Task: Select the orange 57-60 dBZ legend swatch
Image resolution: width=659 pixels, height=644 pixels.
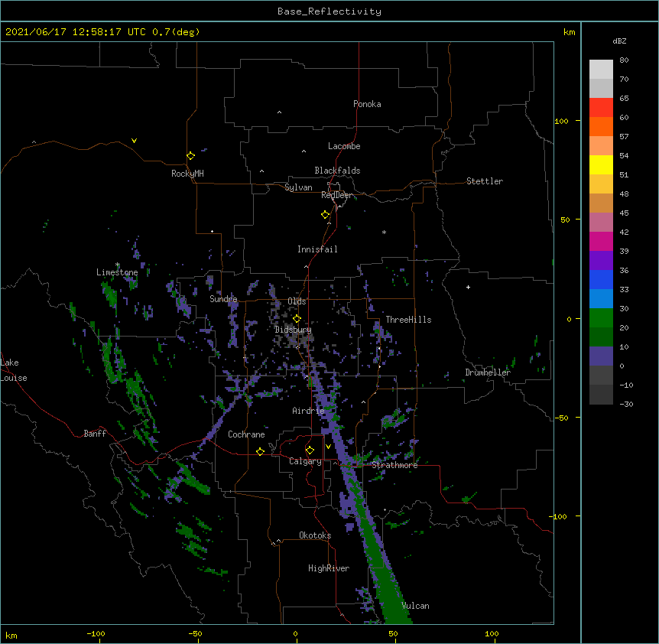Action: [601, 126]
